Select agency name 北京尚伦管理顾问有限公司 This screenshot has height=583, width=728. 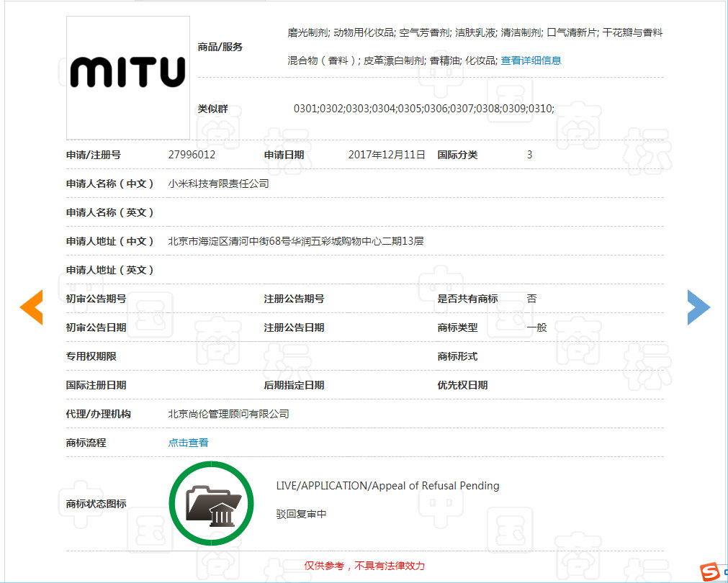228,414
